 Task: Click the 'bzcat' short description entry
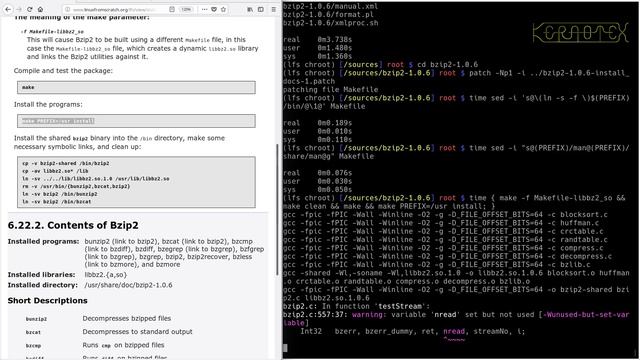33,332
